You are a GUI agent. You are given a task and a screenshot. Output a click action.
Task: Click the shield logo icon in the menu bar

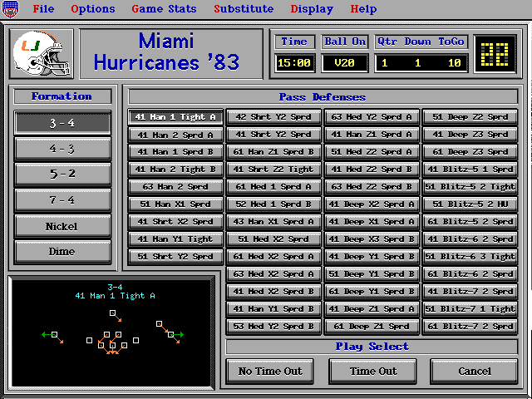click(x=10, y=9)
